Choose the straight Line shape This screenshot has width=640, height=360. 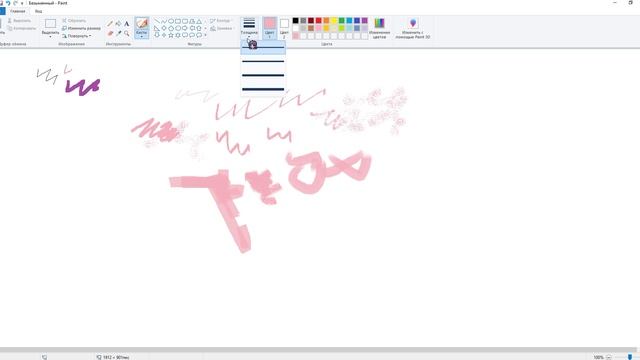pos(157,21)
